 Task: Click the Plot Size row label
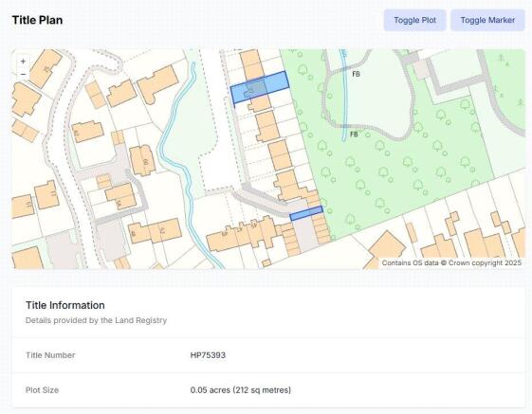[42, 390]
